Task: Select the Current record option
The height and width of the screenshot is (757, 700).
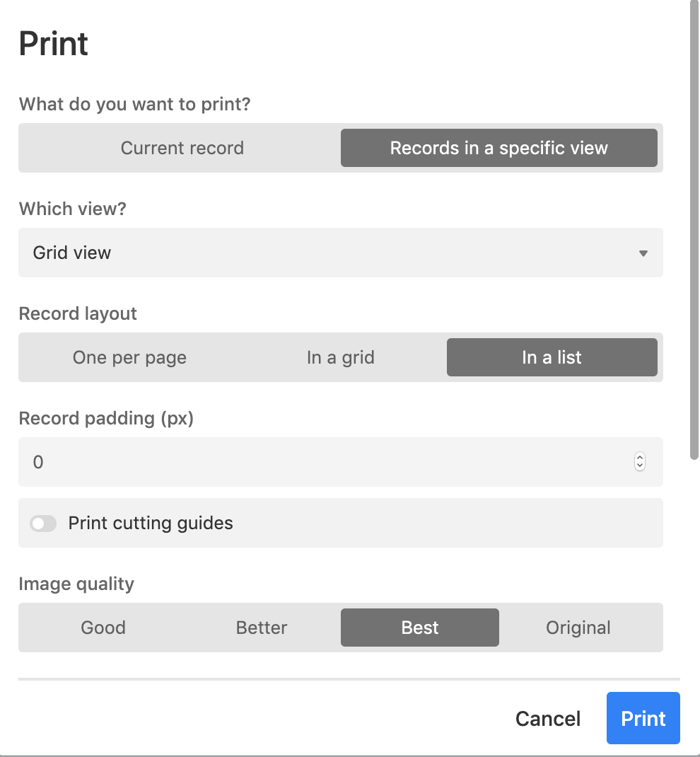Action: click(x=182, y=148)
